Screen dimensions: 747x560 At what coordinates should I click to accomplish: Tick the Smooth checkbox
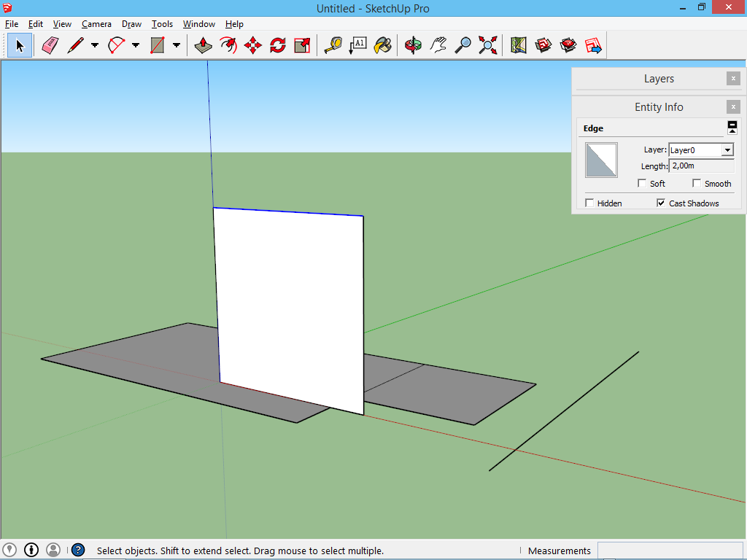[x=697, y=184]
